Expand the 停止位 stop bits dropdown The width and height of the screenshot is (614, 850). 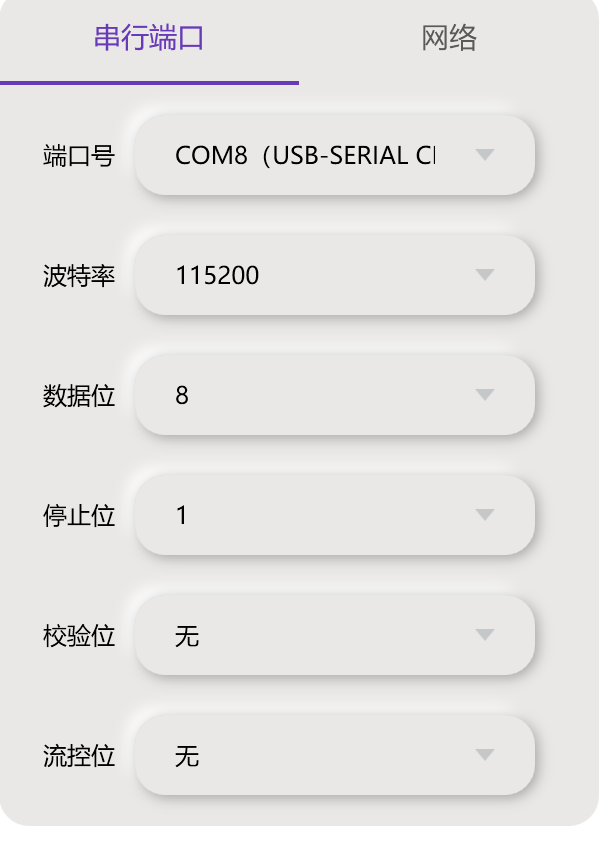tap(335, 514)
